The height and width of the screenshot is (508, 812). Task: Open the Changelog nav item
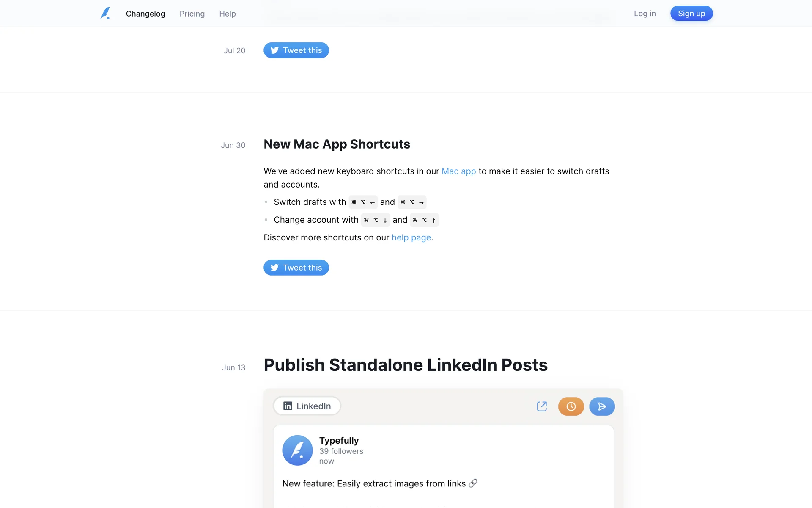145,14
